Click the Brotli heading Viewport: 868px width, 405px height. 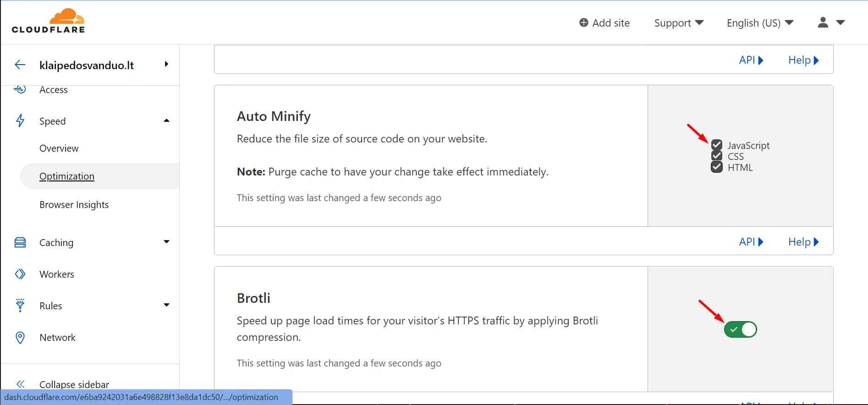[253, 298]
